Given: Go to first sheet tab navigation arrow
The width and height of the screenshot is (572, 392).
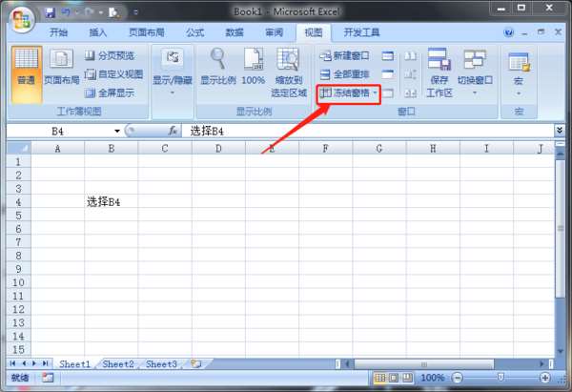Looking at the screenshot, I should coord(12,363).
